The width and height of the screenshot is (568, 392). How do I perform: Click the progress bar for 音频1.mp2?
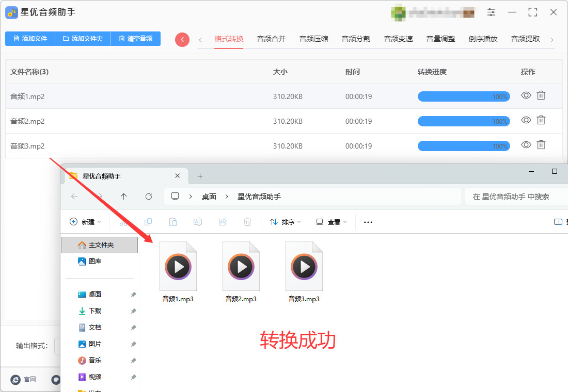[464, 96]
